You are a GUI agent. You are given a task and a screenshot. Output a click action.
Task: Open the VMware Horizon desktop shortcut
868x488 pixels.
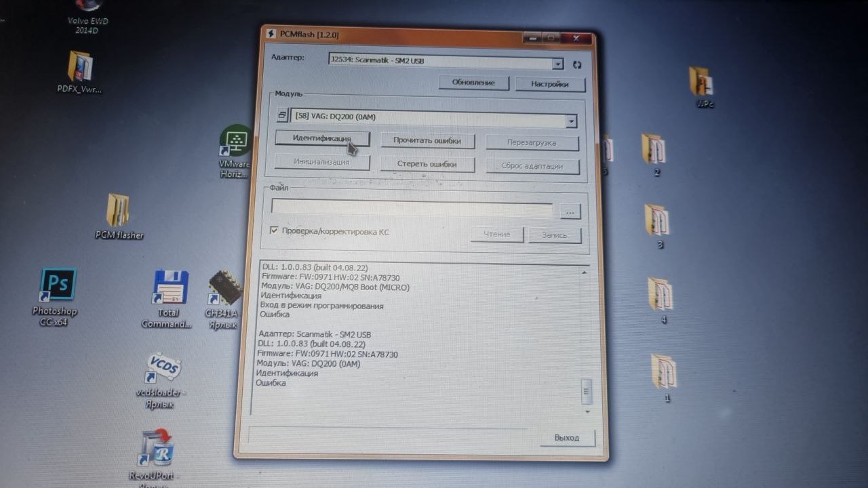click(235, 152)
